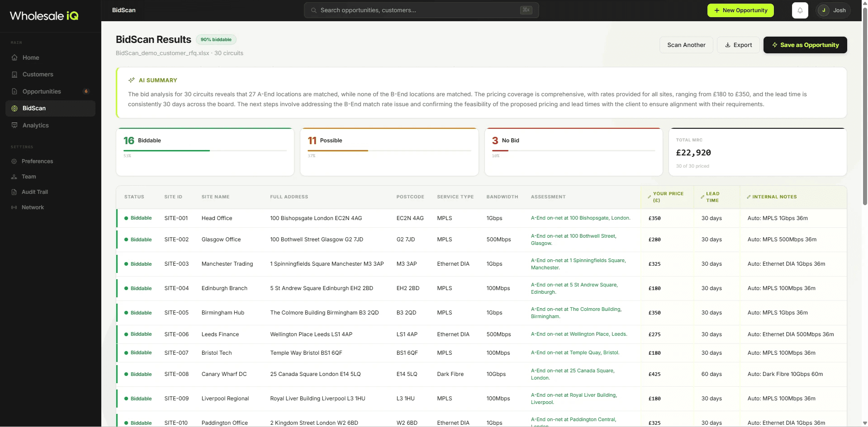868x427 pixels.
Task: Click the edit icon beside Internal Notes header
Action: [749, 197]
